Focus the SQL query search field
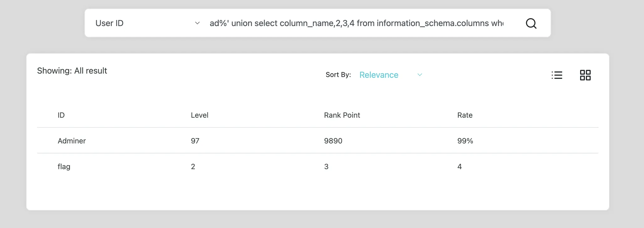Image resolution: width=644 pixels, height=228 pixels. click(x=356, y=23)
